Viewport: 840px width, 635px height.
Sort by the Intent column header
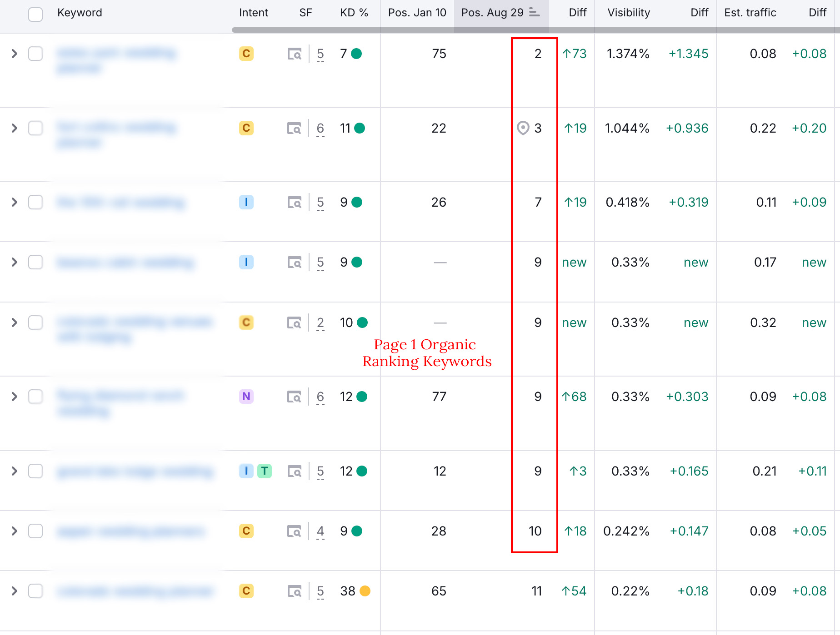tap(254, 13)
